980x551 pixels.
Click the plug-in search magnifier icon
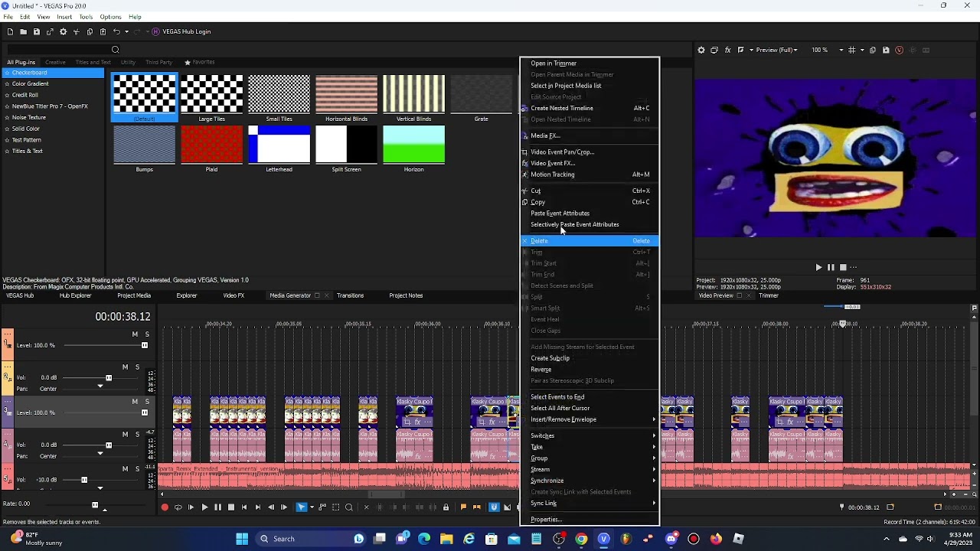(116, 50)
